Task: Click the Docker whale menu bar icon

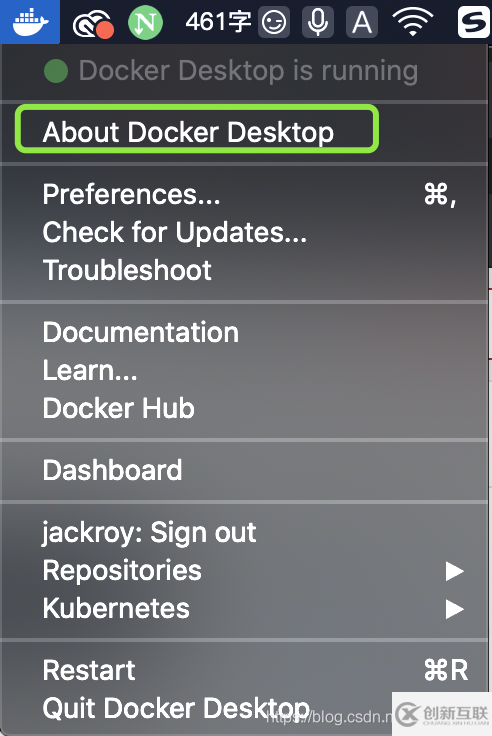Action: (x=30, y=22)
